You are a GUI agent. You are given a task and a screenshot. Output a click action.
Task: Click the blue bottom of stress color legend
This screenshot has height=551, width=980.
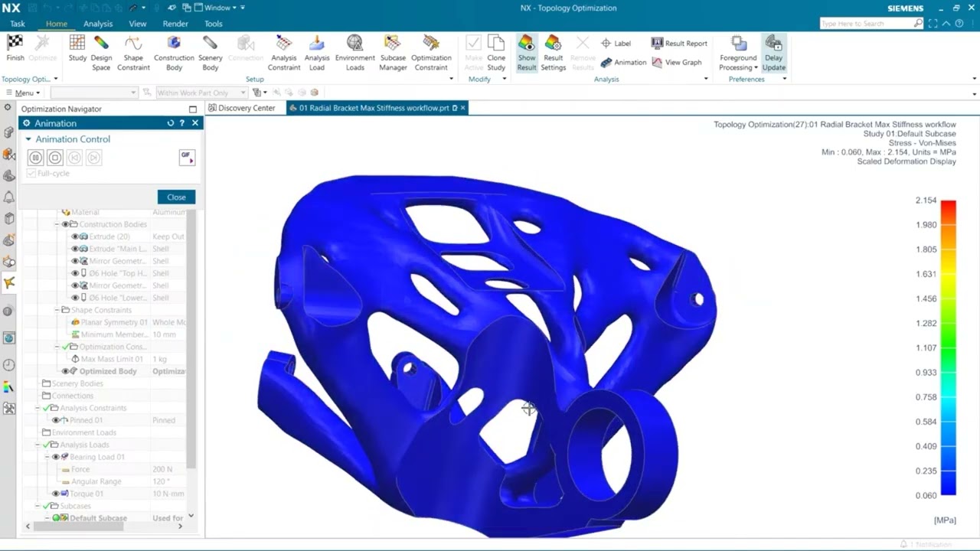point(948,488)
